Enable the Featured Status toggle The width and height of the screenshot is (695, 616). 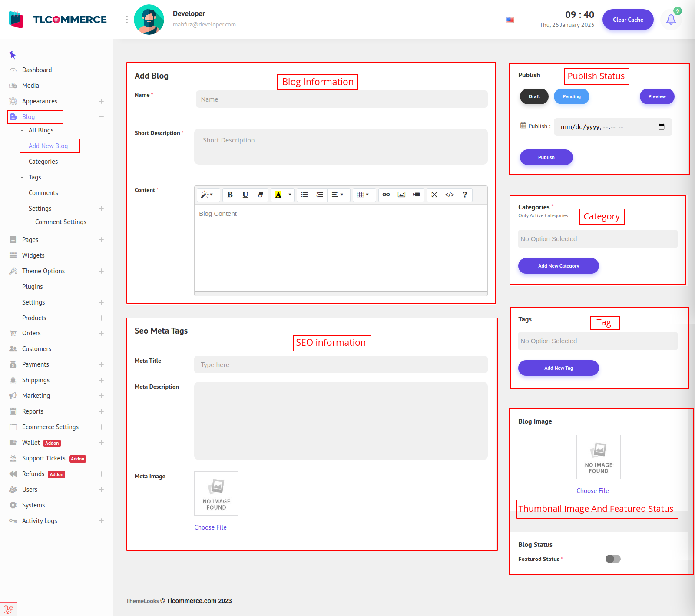pos(612,559)
